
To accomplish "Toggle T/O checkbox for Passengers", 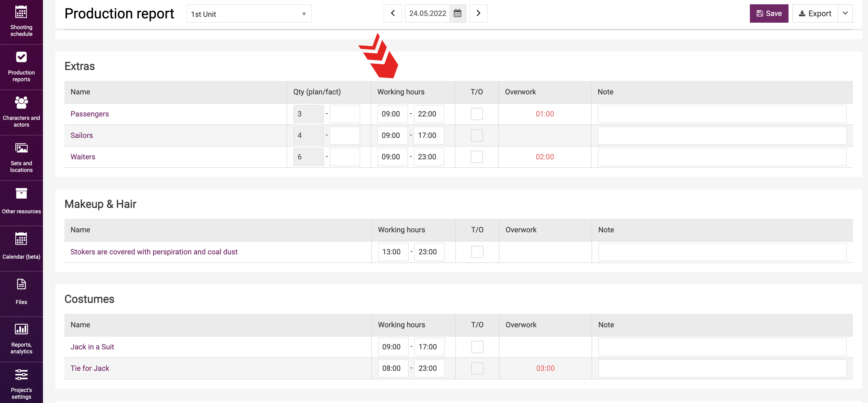I will pyautogui.click(x=476, y=114).
